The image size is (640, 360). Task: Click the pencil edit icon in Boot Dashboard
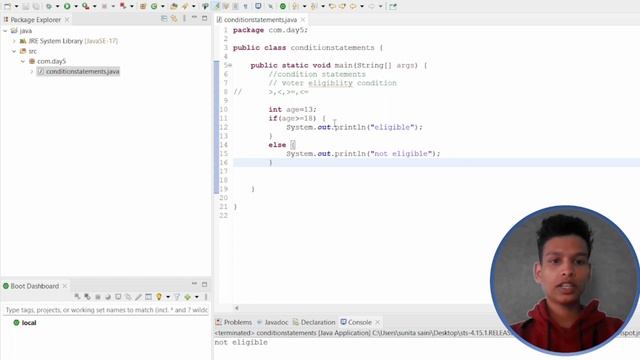(138, 297)
